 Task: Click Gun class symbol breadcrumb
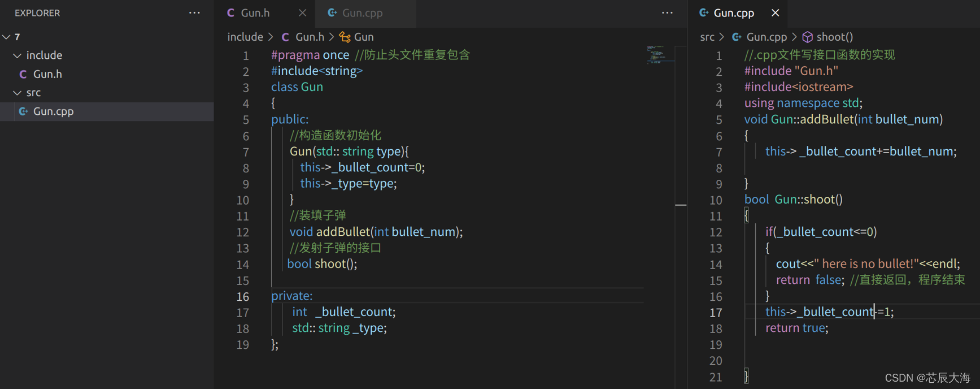[x=364, y=37]
